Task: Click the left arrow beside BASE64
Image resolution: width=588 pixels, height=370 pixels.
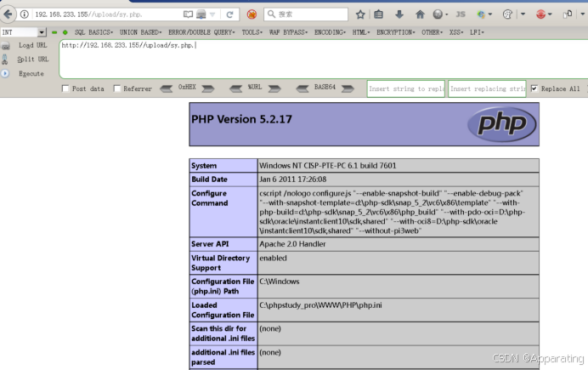Action: pos(302,89)
